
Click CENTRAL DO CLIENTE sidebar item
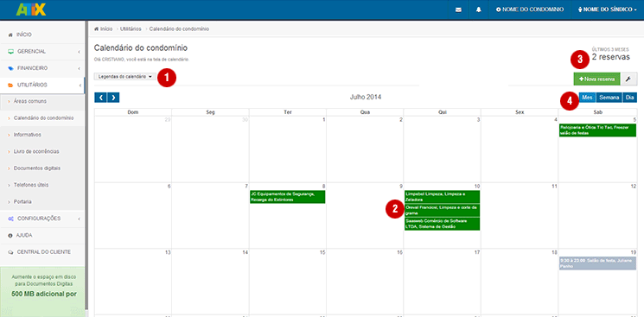[41, 252]
